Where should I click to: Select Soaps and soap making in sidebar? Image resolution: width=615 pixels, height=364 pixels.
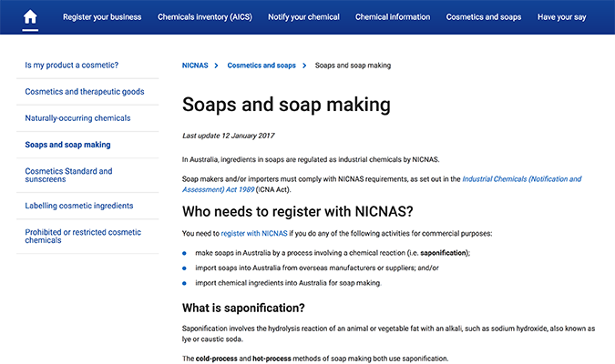pos(67,145)
